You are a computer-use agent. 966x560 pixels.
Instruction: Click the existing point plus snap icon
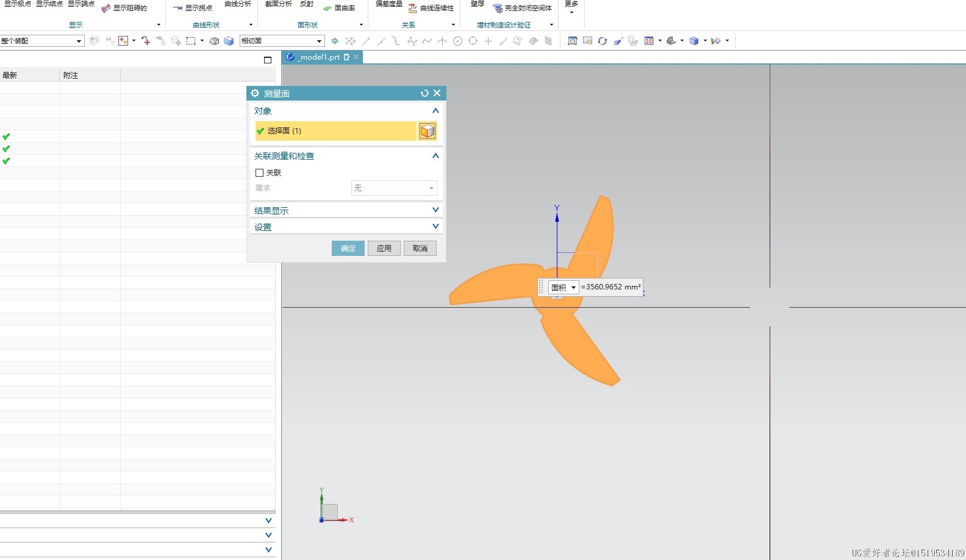pos(488,41)
